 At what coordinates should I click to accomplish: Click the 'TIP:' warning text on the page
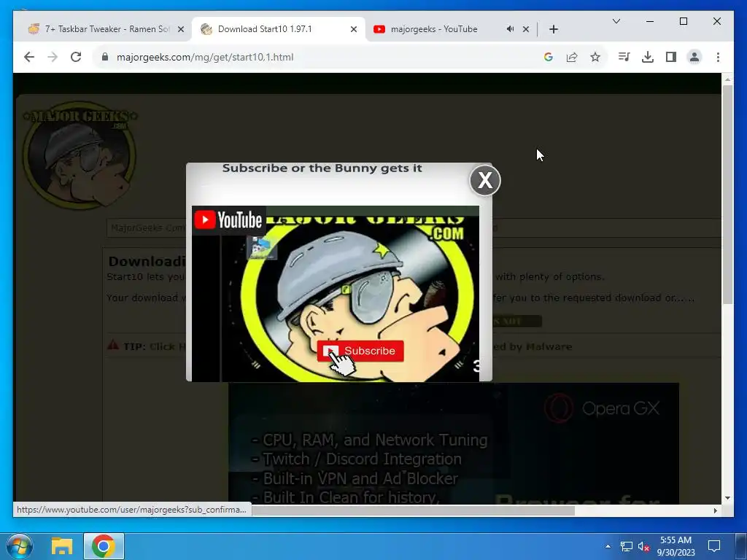coord(134,346)
